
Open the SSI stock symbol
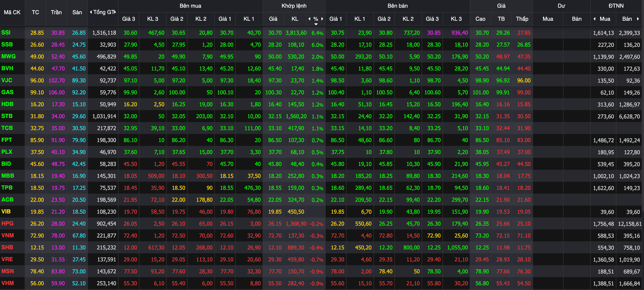point(6,33)
